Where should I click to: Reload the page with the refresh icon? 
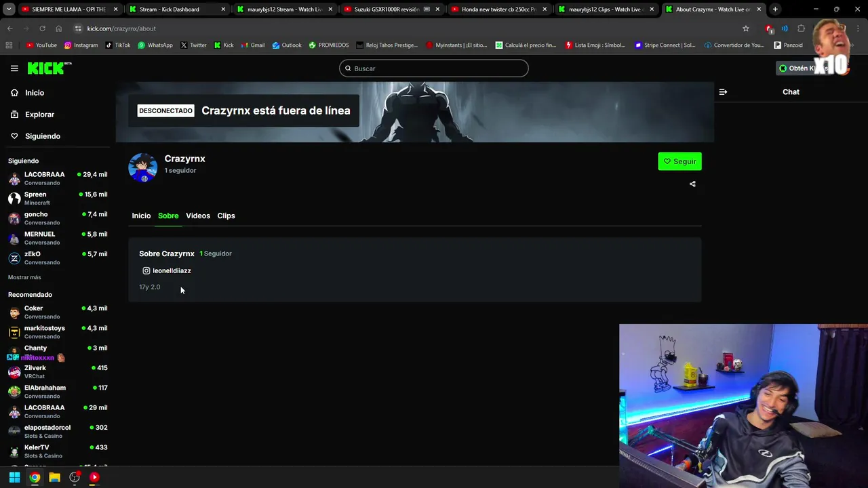coord(42,28)
